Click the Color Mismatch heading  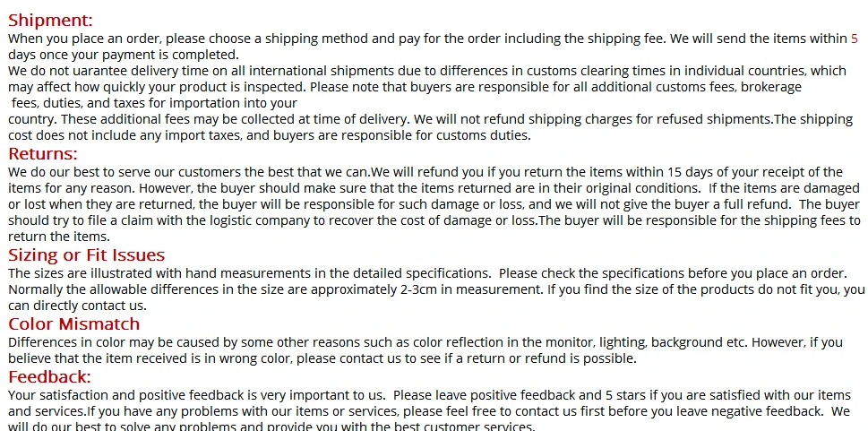73,323
